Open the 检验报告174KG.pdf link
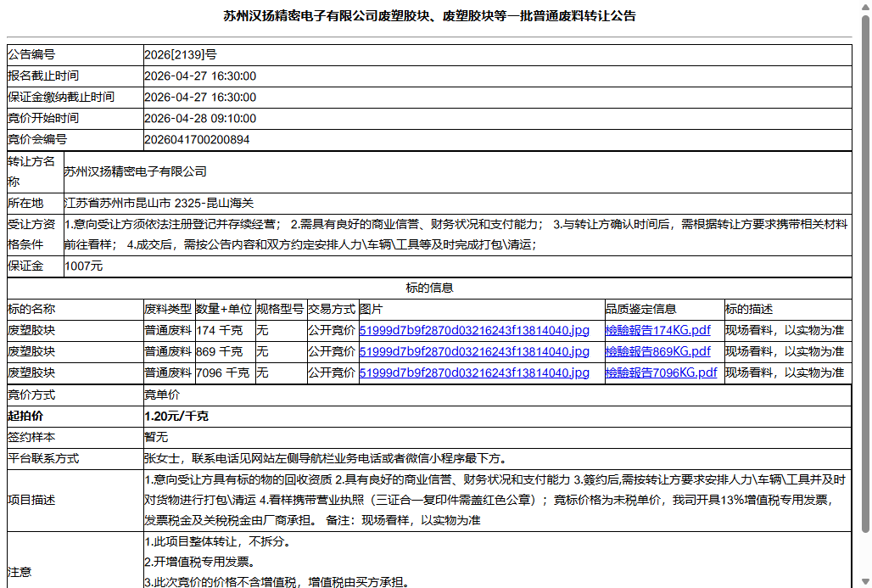Screen dimensions: 872x588 pos(657,330)
